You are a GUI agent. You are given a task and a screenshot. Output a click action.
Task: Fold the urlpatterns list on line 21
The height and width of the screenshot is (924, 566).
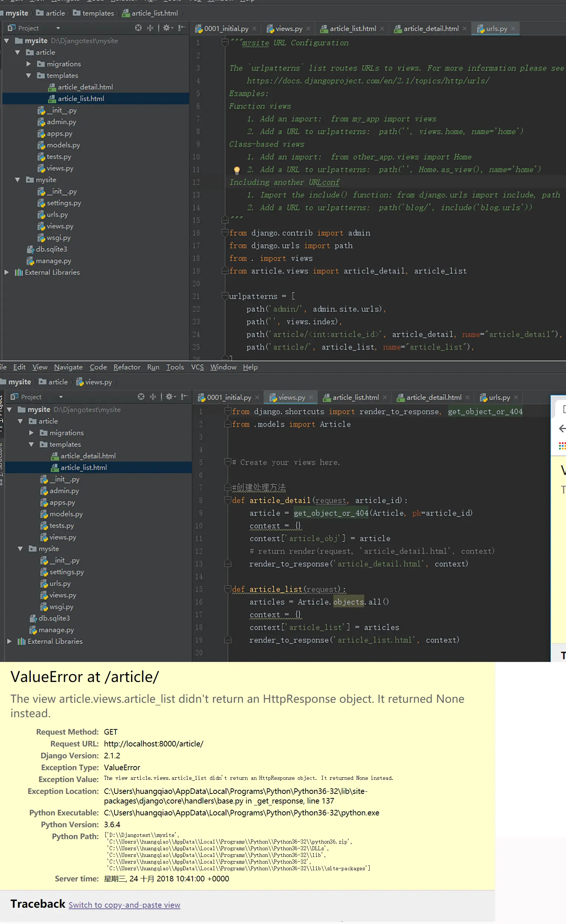click(224, 296)
